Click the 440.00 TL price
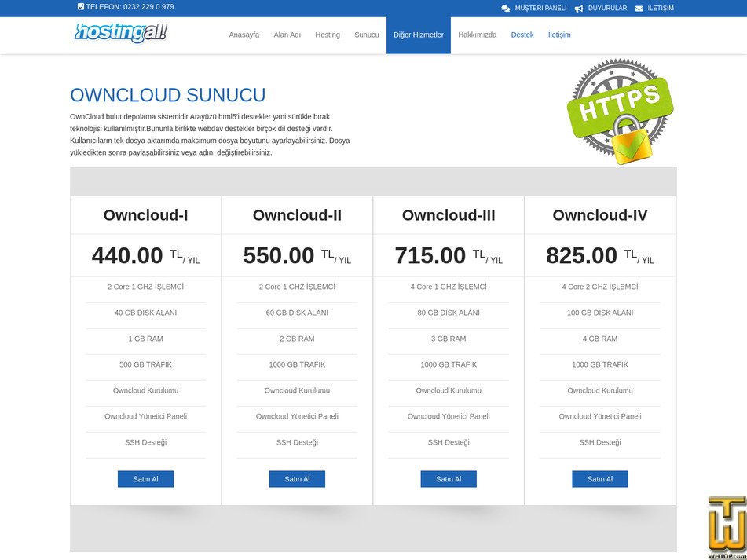The height and width of the screenshot is (560, 747). pos(146,256)
